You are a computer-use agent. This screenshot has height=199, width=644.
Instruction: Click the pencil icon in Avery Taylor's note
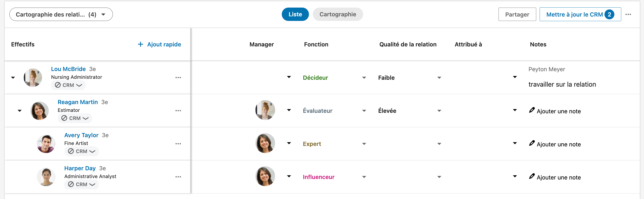[x=532, y=143]
